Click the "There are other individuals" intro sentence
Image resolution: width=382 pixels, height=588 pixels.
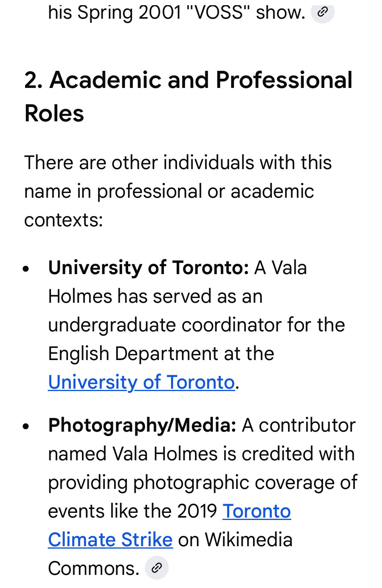(178, 163)
